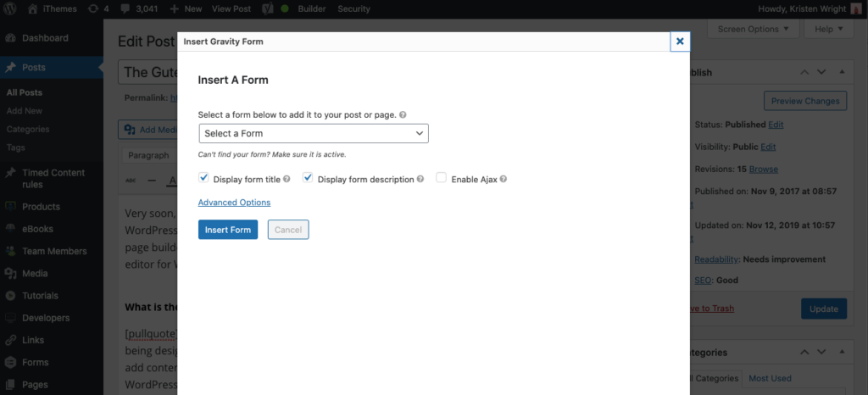Image resolution: width=868 pixels, height=395 pixels.
Task: Open the Select a Form dropdown
Action: [x=314, y=133]
